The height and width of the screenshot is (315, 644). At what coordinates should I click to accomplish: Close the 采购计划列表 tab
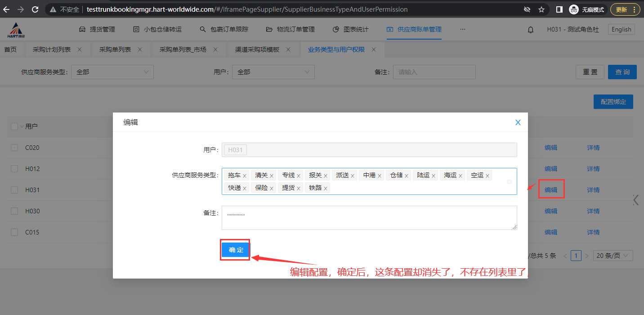[80, 49]
